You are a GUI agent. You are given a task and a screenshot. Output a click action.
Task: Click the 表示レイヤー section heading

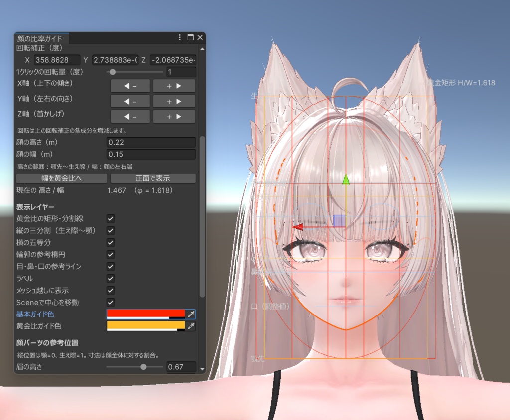35,207
